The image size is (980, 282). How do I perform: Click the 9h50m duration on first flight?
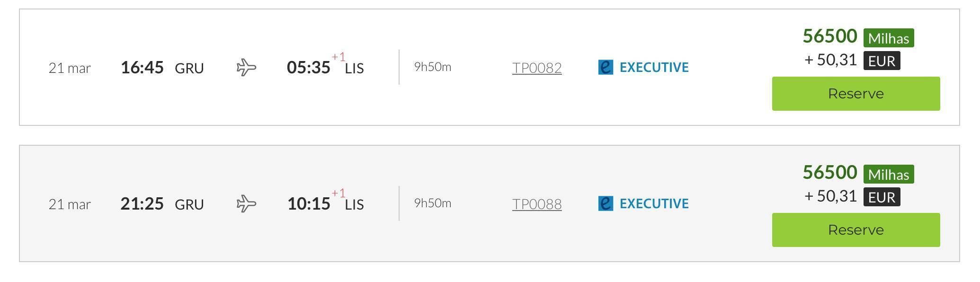432,67
